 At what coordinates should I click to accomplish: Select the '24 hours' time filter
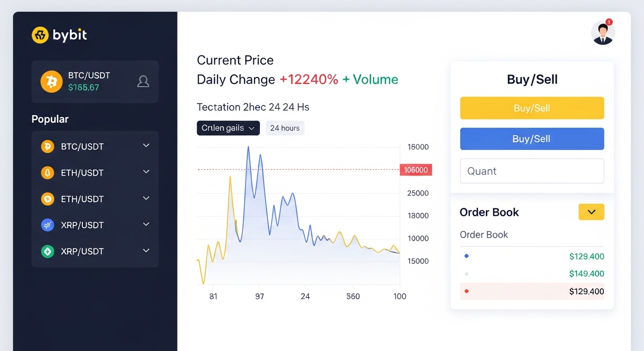pyautogui.click(x=285, y=128)
